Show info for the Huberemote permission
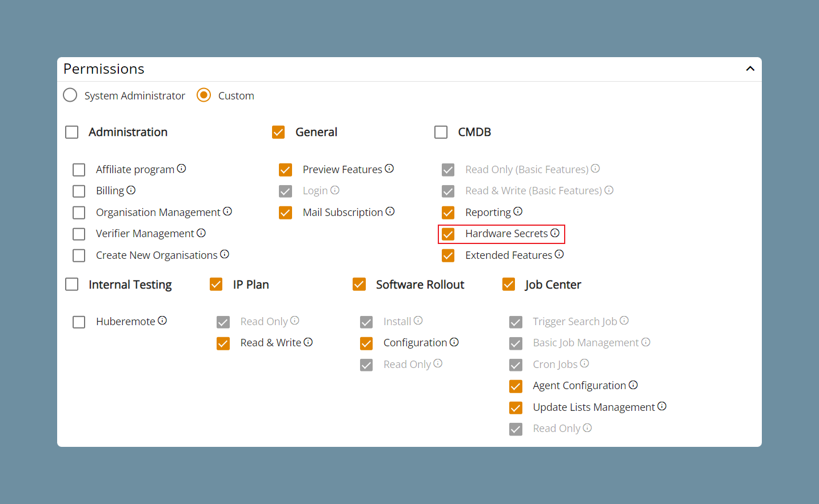 (x=162, y=321)
